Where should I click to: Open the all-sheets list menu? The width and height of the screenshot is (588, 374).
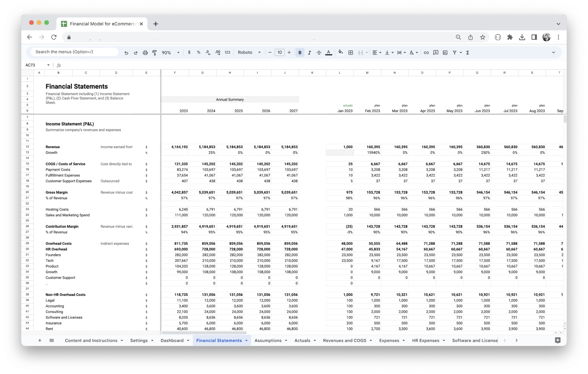click(52, 340)
